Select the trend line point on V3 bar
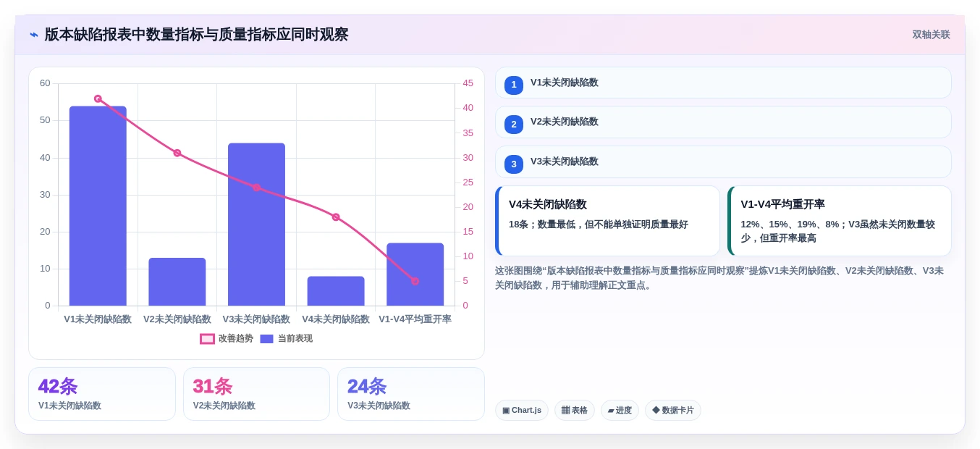This screenshot has width=980, height=449. 256,188
